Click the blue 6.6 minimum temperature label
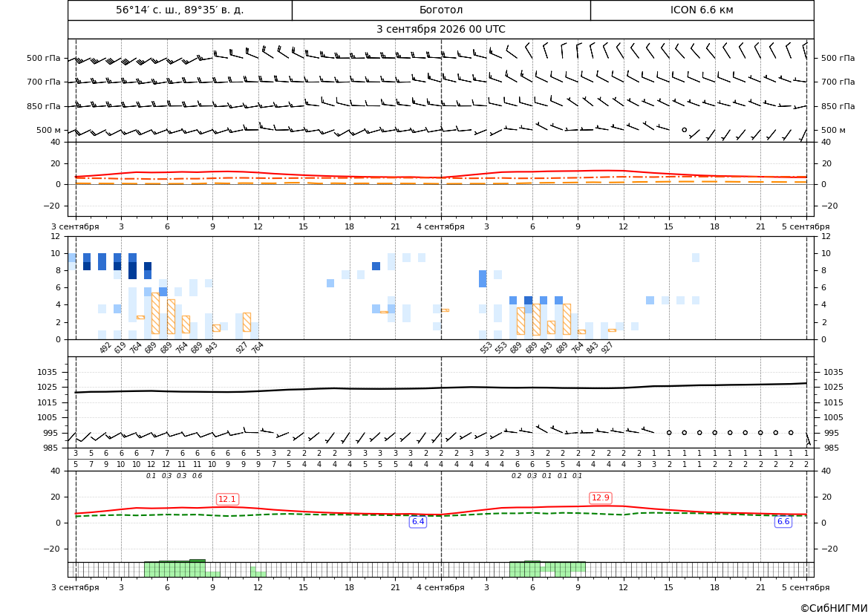Image resolution: width=868 pixels, height=614 pixels. (783, 521)
